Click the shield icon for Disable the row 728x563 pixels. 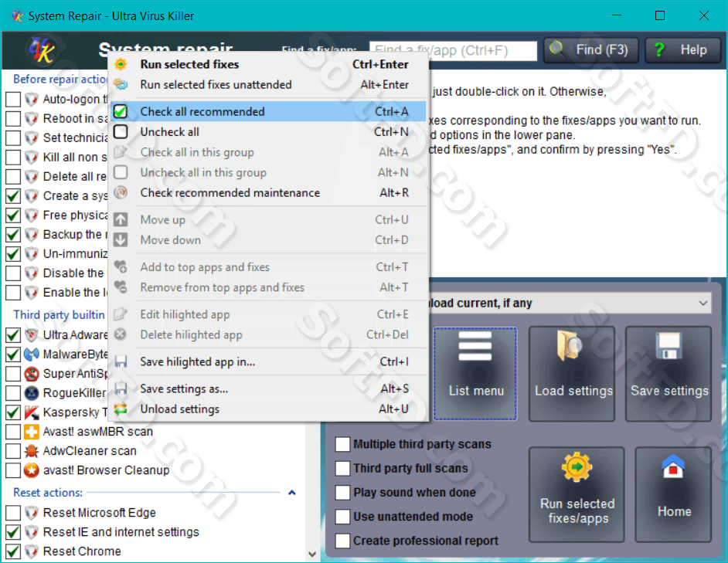(31, 273)
